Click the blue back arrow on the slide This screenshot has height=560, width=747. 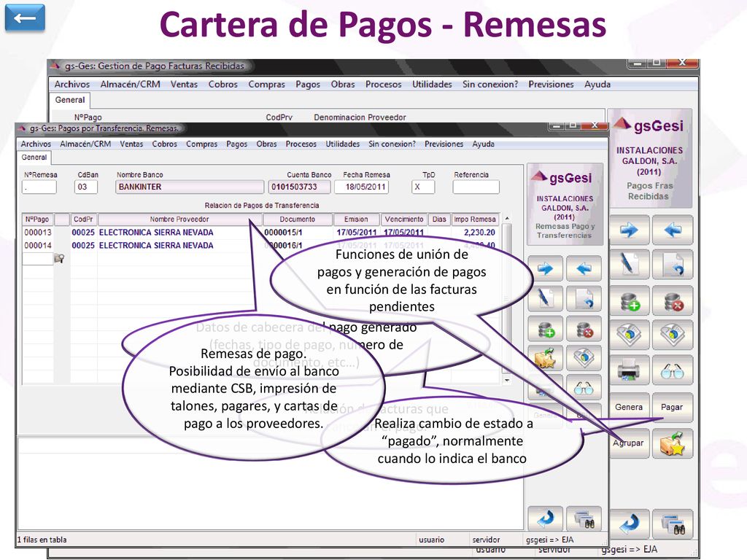25,18
